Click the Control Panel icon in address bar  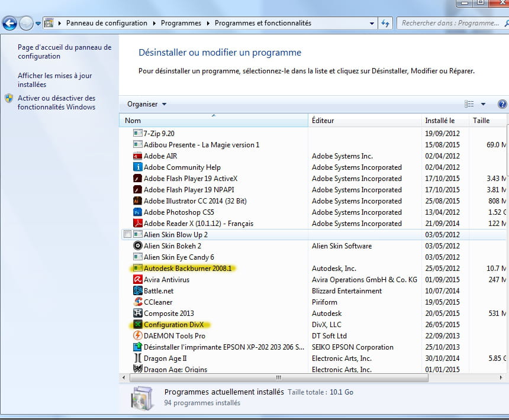[49, 23]
